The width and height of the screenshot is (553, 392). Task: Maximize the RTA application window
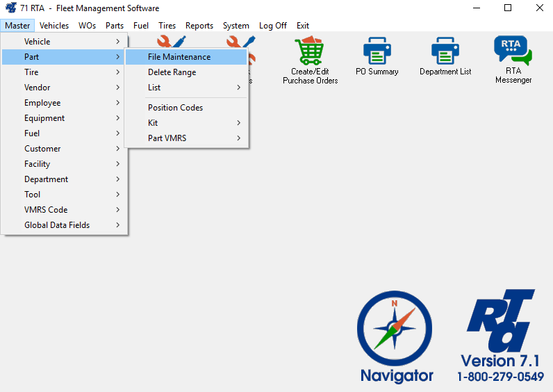tap(507, 8)
